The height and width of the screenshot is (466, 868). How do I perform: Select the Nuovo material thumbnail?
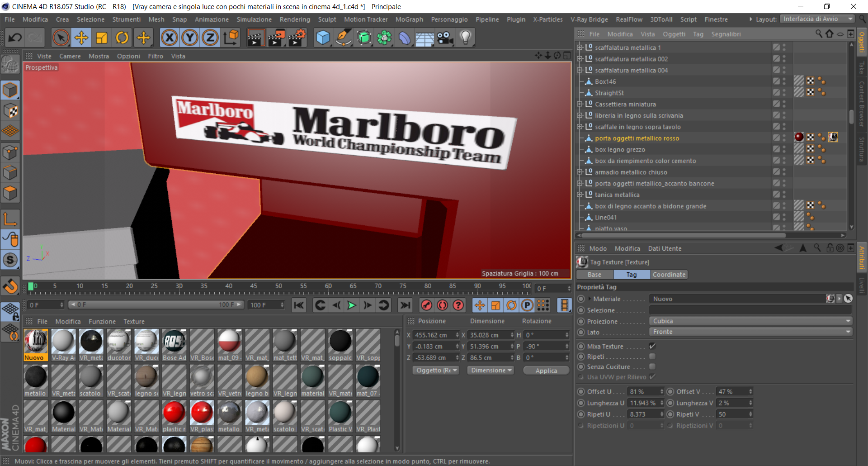coord(35,345)
